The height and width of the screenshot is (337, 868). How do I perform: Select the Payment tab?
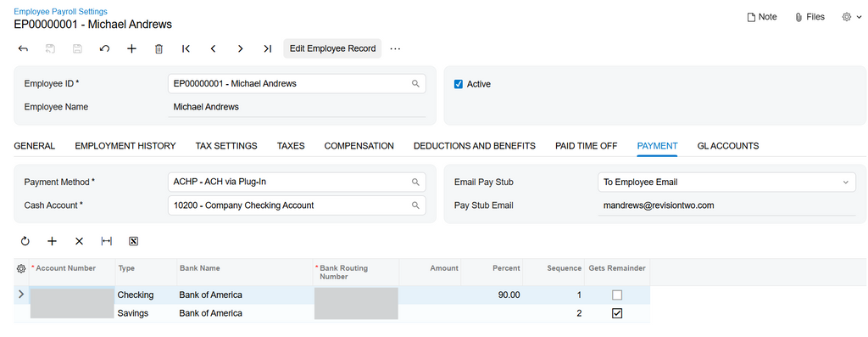pos(657,146)
